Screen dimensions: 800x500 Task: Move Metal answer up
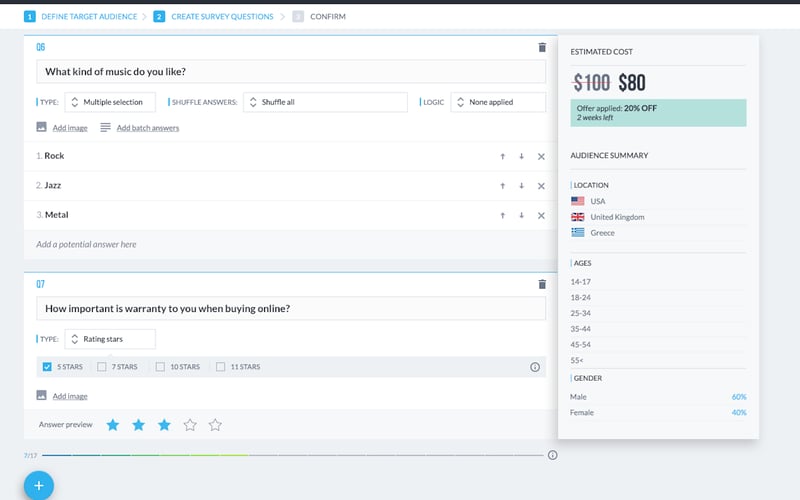tap(503, 216)
